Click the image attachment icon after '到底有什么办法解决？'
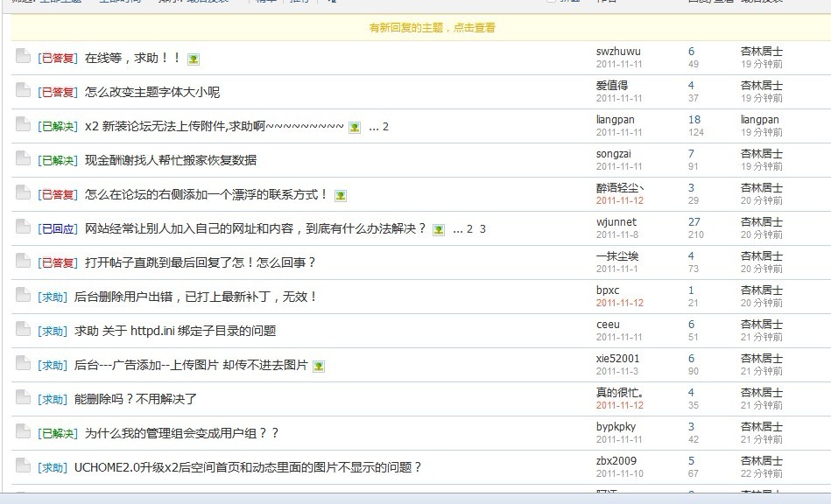Screen dimensions: 831x504 pyautogui.click(x=439, y=230)
